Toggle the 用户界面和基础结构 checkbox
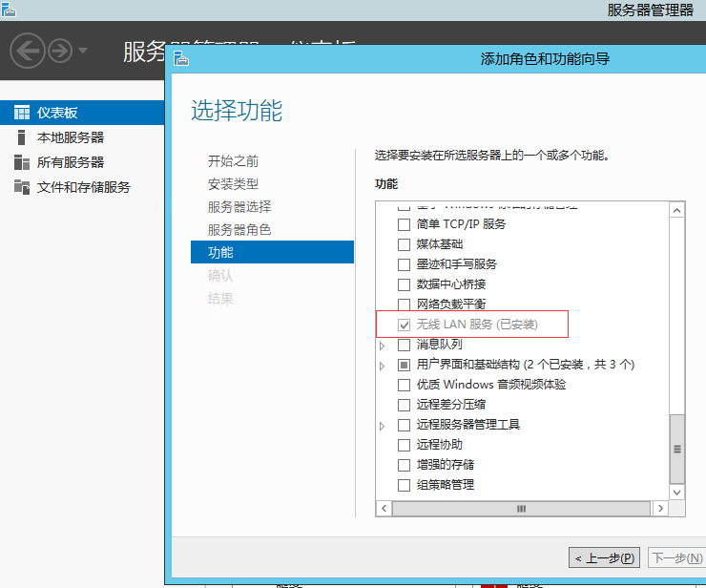Image resolution: width=706 pixels, height=588 pixels. [404, 365]
